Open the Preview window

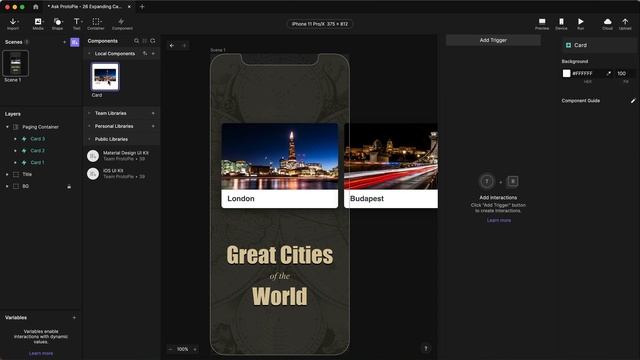click(x=542, y=24)
